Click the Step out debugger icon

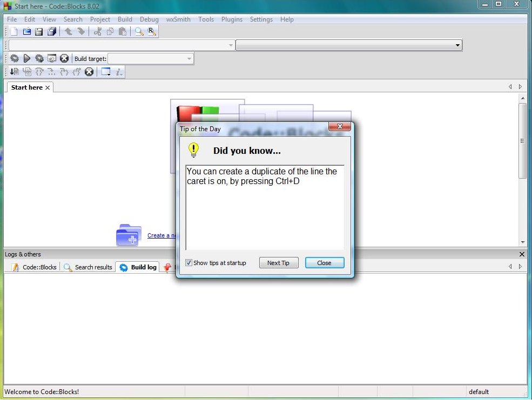pyautogui.click(x=77, y=72)
